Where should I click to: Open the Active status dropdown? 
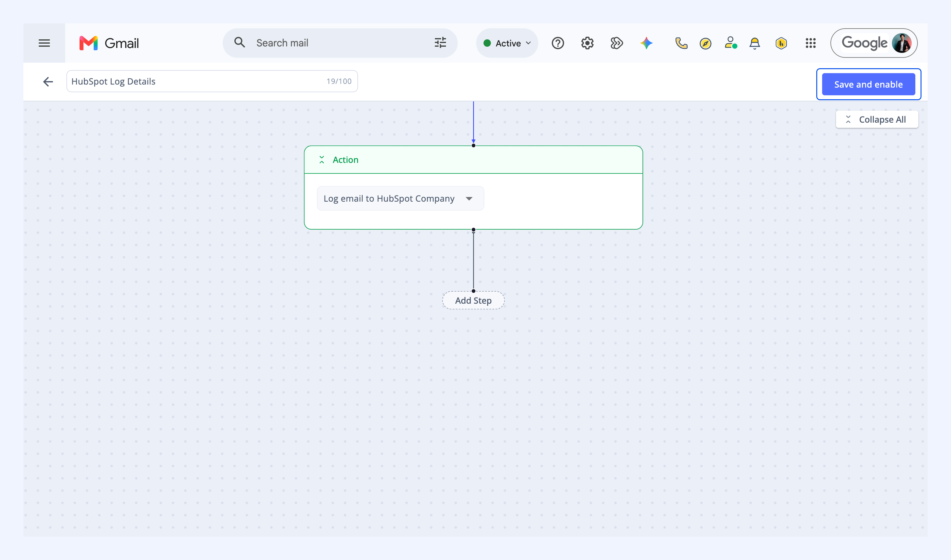pyautogui.click(x=507, y=43)
